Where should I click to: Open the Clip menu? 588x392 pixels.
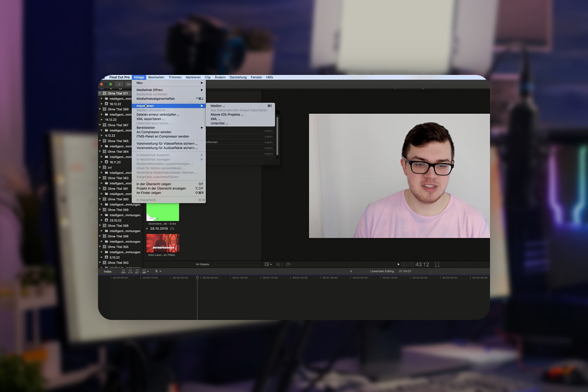click(x=208, y=77)
